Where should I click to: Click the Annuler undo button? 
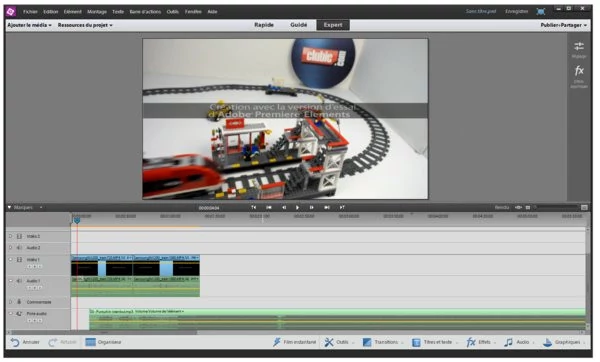click(25, 342)
